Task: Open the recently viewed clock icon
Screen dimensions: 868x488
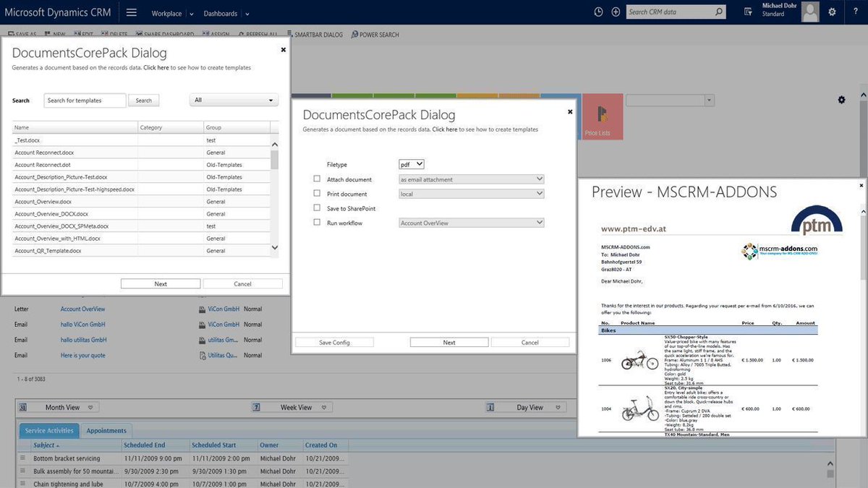Action: point(598,12)
